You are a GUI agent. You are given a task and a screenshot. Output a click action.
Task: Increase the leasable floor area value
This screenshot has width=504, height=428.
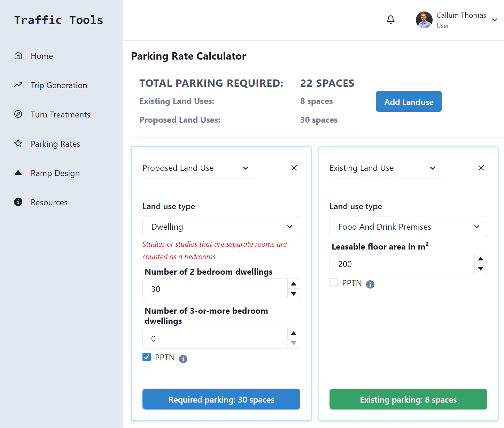pyautogui.click(x=481, y=259)
